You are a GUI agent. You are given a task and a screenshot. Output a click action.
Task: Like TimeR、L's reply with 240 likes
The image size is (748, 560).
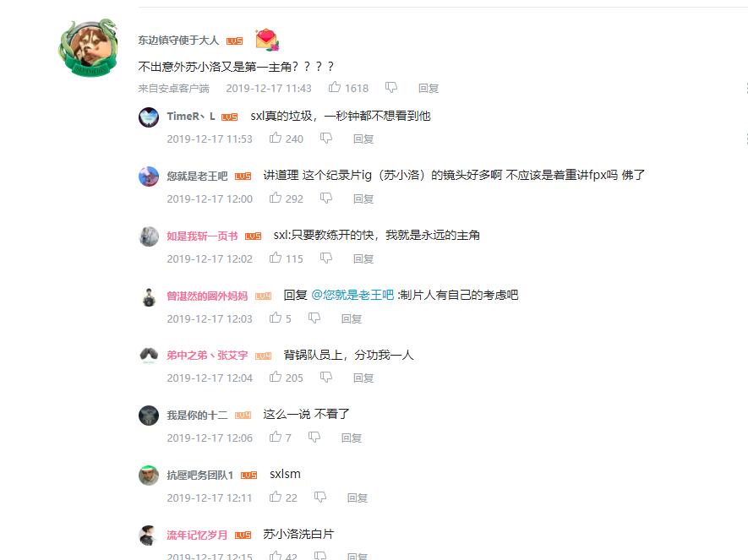tap(276, 139)
